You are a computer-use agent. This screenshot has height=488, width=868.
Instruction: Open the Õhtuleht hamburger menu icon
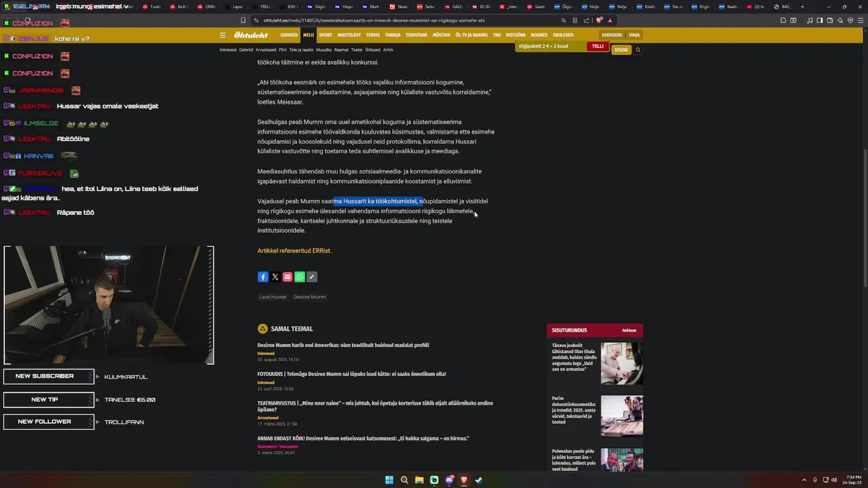pos(222,35)
